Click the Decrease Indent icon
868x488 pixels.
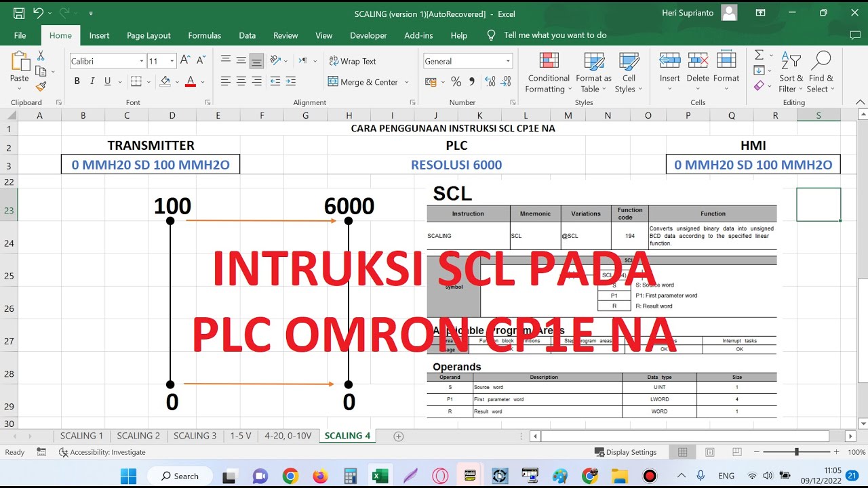click(275, 81)
